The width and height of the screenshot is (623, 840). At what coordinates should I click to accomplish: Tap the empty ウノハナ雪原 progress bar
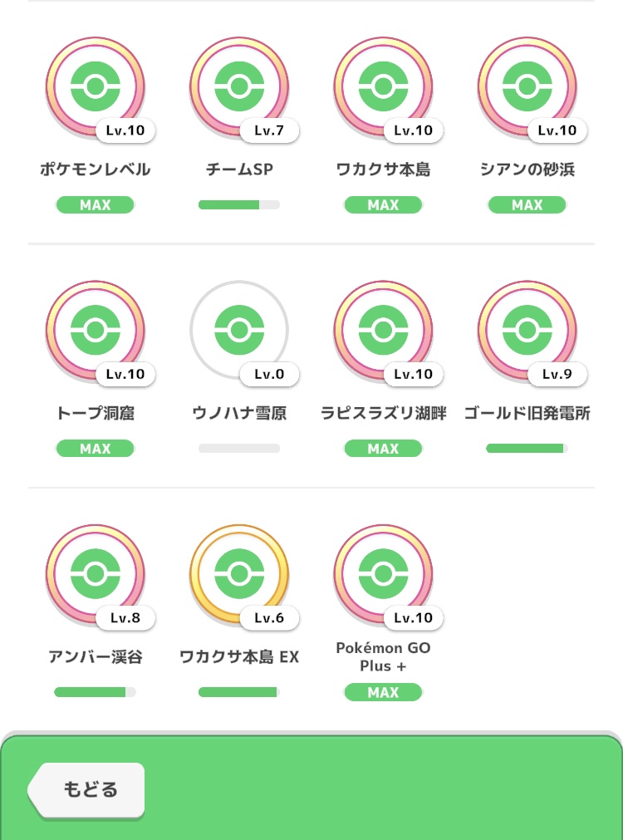[239, 449]
